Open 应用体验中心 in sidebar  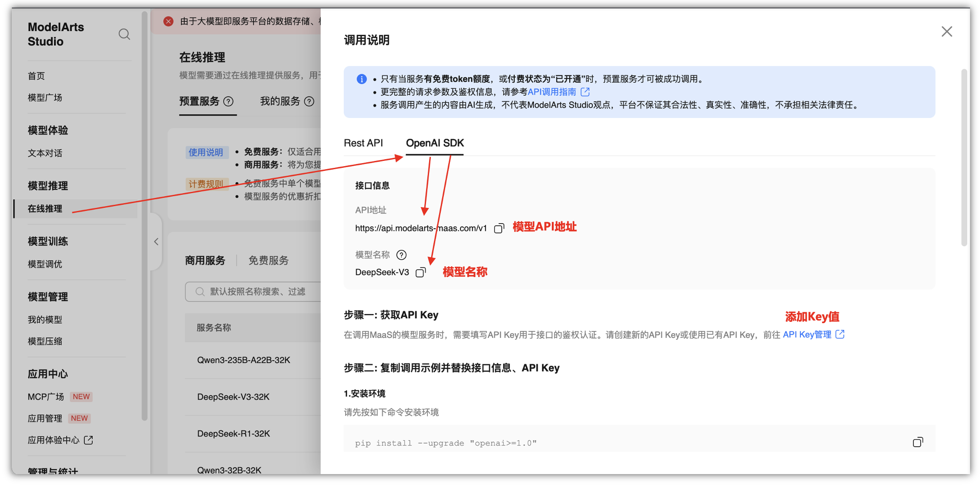(53, 440)
